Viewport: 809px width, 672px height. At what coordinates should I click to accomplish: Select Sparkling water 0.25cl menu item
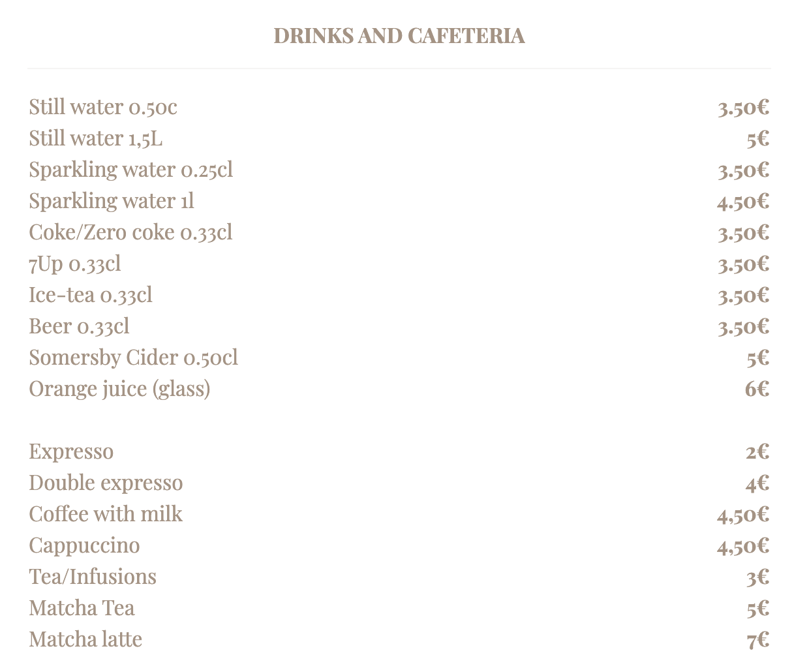[x=130, y=170]
